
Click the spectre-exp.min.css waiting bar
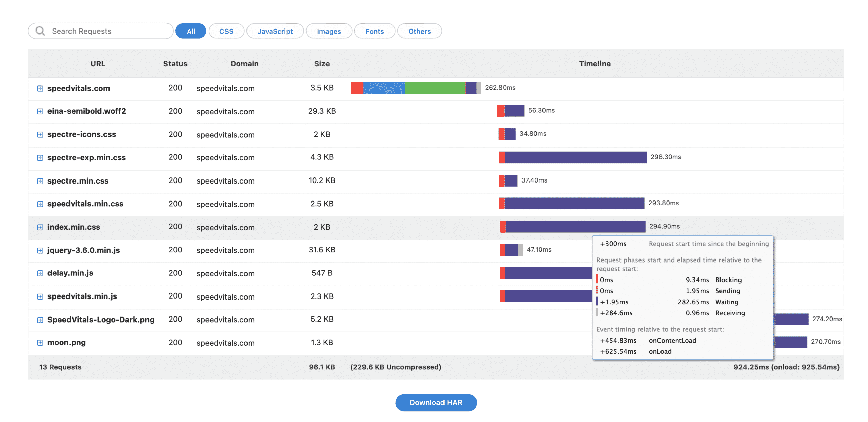(576, 157)
